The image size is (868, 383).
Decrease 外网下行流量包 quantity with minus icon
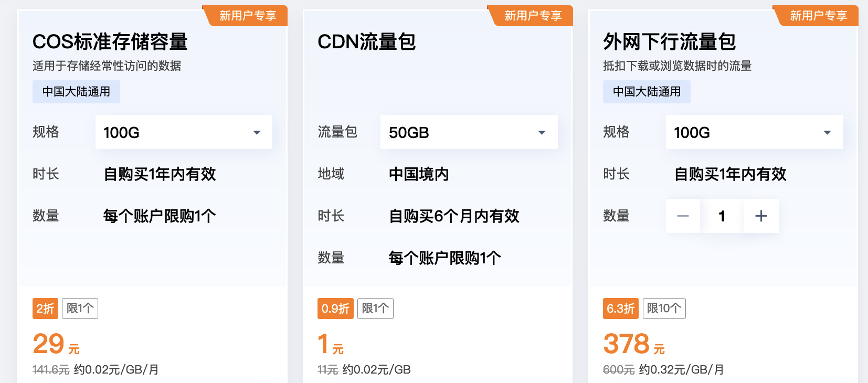click(x=683, y=216)
